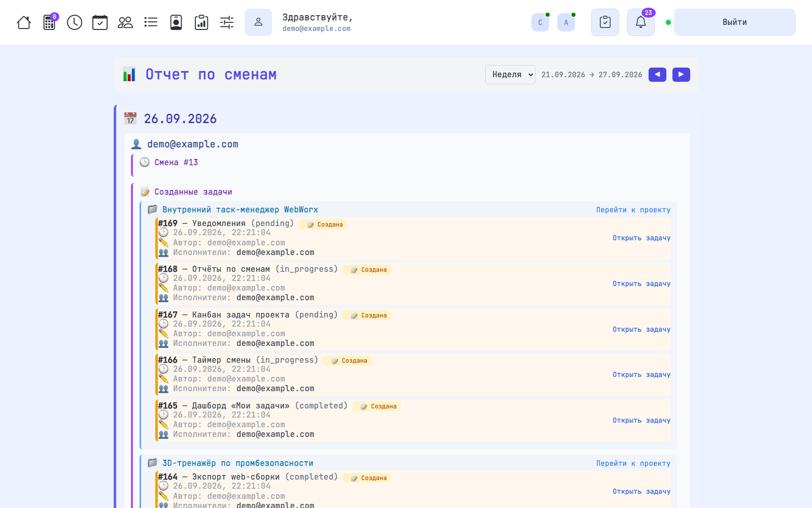Open task #168 via 'Открыть задачу'

[x=641, y=283]
